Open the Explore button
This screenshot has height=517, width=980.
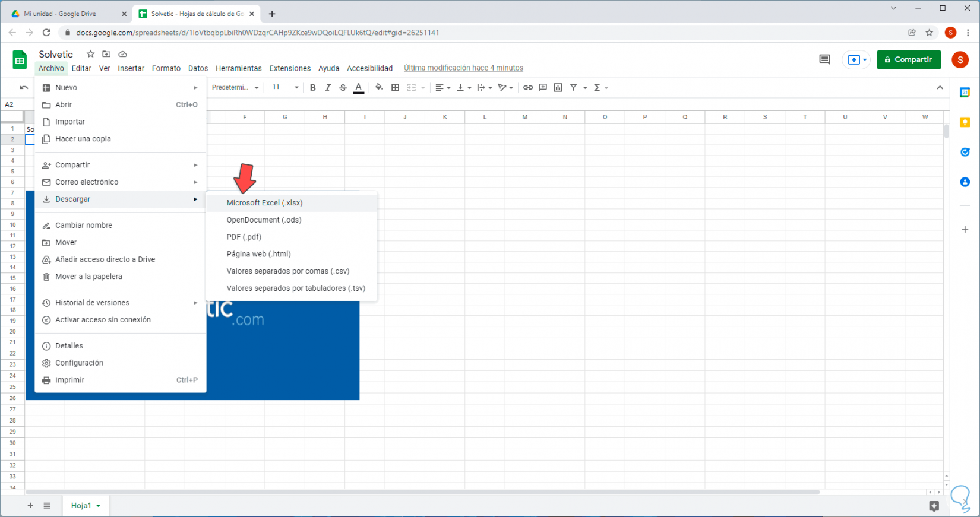(x=934, y=506)
